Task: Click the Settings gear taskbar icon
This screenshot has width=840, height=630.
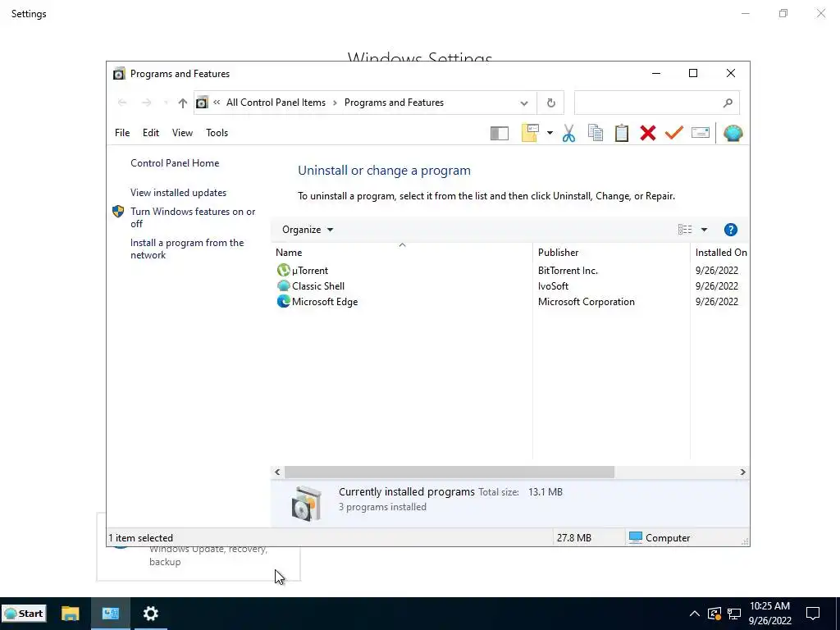Action: [x=151, y=614]
